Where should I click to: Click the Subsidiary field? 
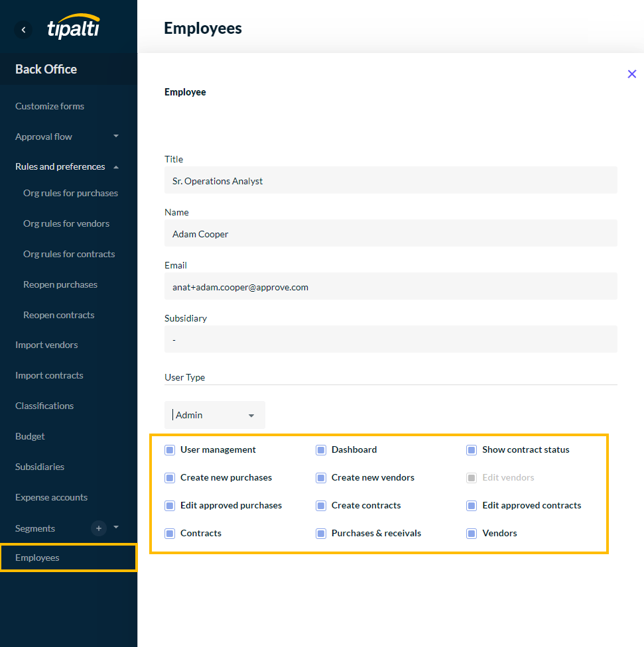(391, 339)
